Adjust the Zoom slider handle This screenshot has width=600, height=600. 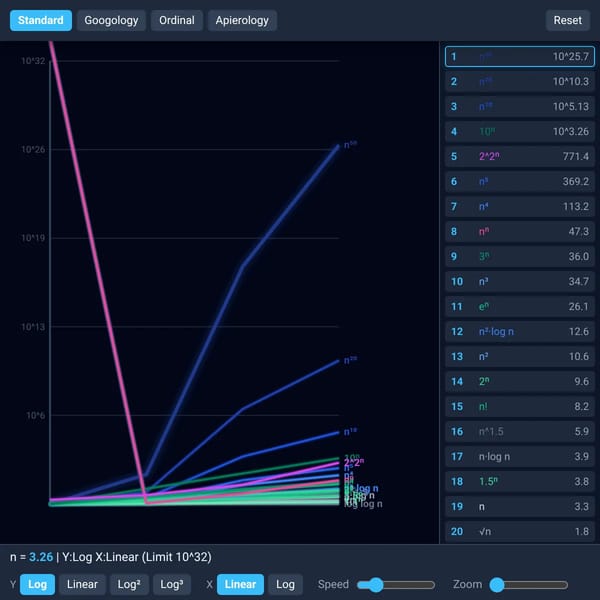tap(497, 585)
